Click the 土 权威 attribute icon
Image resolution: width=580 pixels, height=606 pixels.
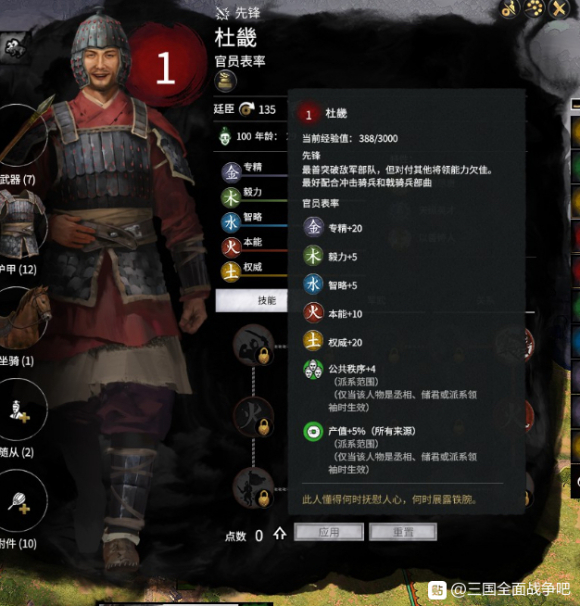[231, 272]
